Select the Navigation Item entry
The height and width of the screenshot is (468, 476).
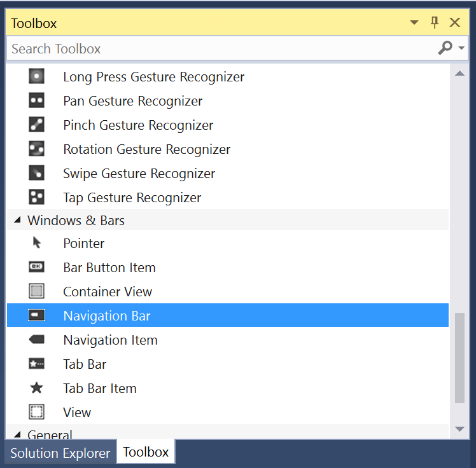tap(228, 340)
